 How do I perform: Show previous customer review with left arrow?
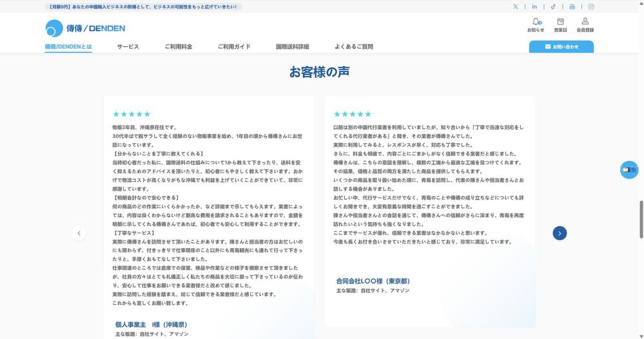(x=79, y=233)
